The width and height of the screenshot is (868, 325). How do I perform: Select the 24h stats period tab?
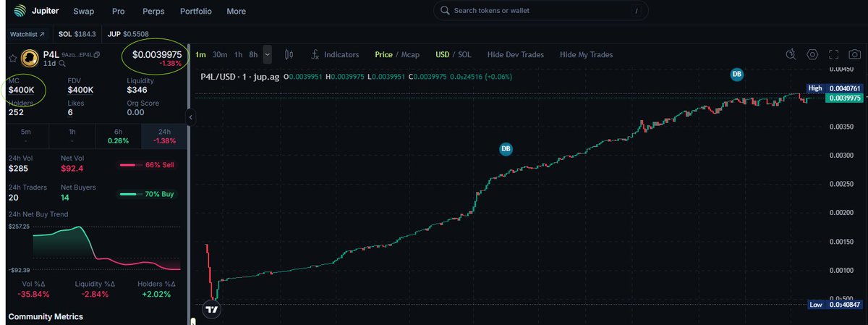point(163,136)
